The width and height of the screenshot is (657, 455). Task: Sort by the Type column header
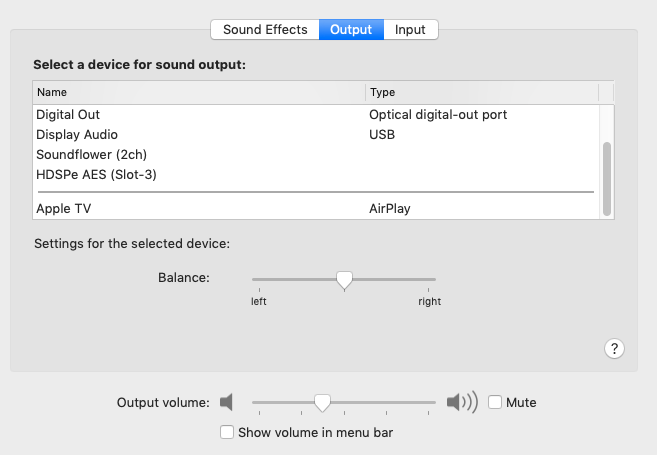[480, 92]
